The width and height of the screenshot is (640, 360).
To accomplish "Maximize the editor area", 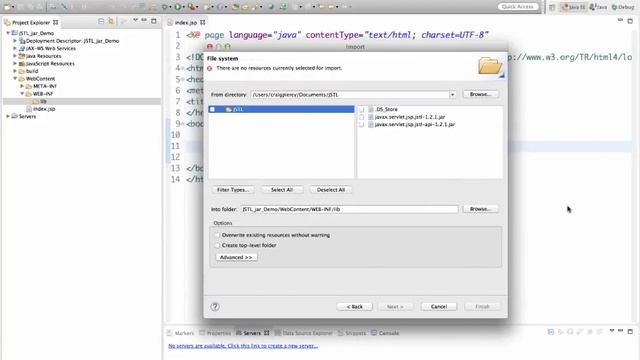I will [x=630, y=20].
